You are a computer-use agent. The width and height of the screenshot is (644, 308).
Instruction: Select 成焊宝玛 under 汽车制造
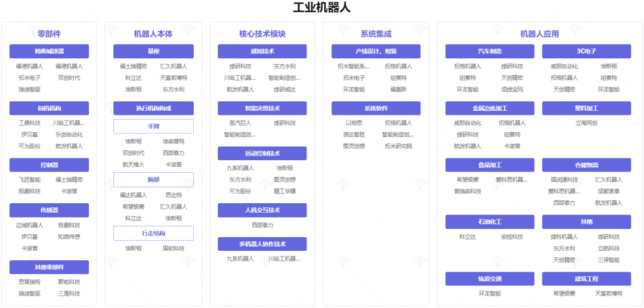512,89
